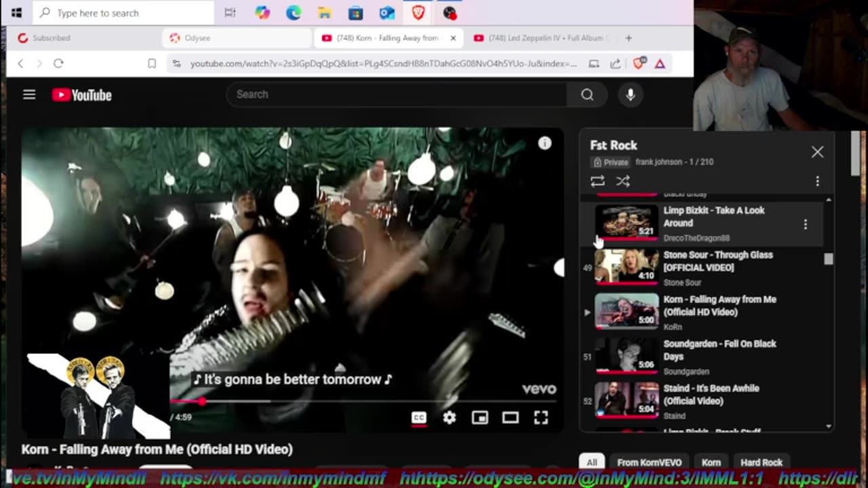This screenshot has width=868, height=488.
Task: Open File Explorer from the taskbar
Action: 325,13
